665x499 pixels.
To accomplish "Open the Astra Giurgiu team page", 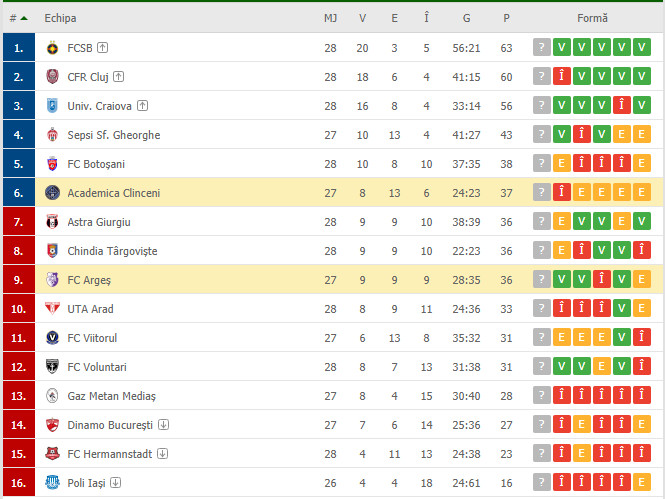I will 99,222.
